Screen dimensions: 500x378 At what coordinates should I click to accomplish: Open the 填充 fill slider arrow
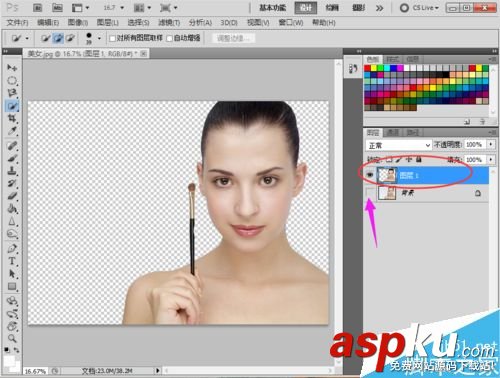[x=491, y=160]
